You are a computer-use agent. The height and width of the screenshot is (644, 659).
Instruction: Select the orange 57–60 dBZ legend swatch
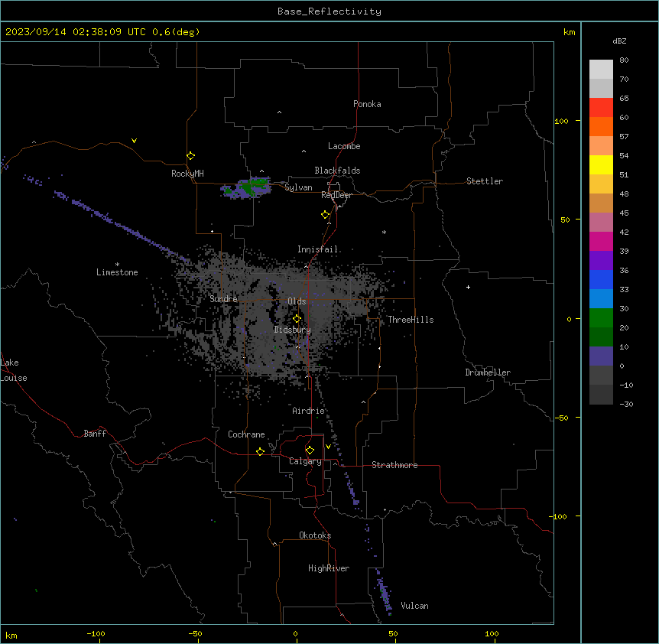pyautogui.click(x=601, y=126)
